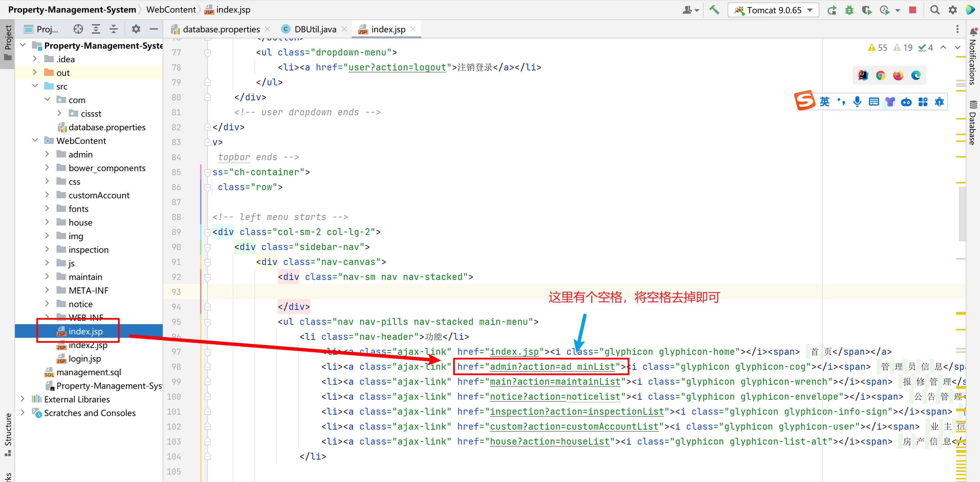The image size is (980, 482).
Task: Click the Build Project hammer icon
Action: [715, 10]
